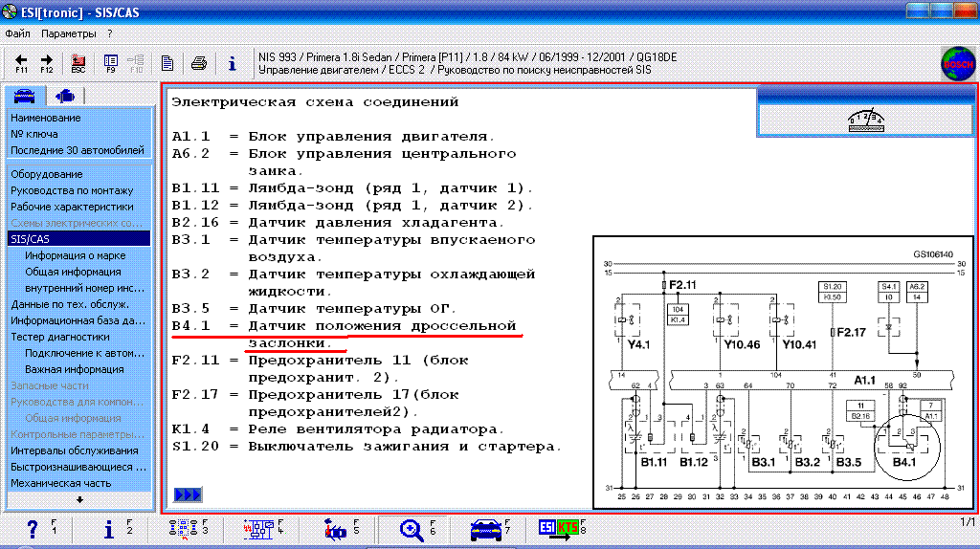Open Информационная база да...
Image resolution: width=980 pixels, height=549 pixels.
78,319
